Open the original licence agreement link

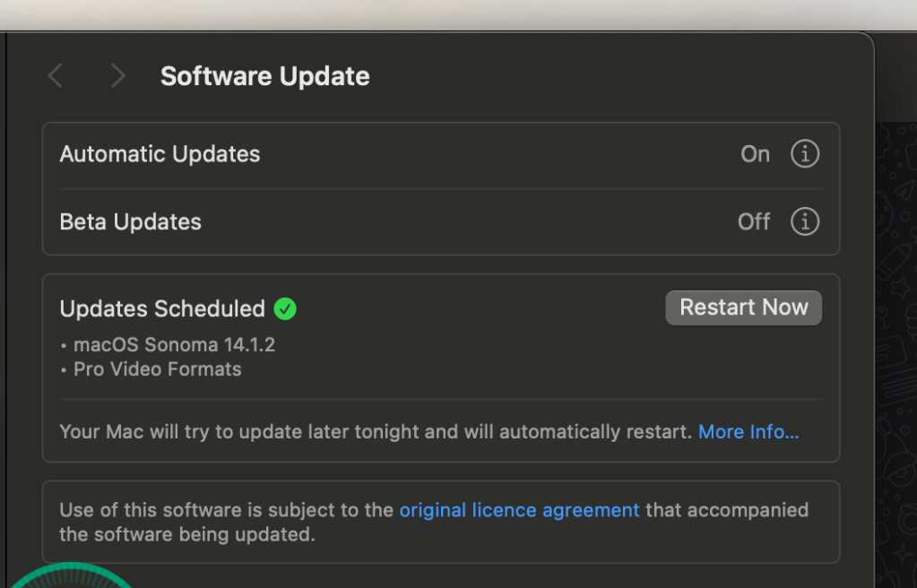click(x=519, y=510)
